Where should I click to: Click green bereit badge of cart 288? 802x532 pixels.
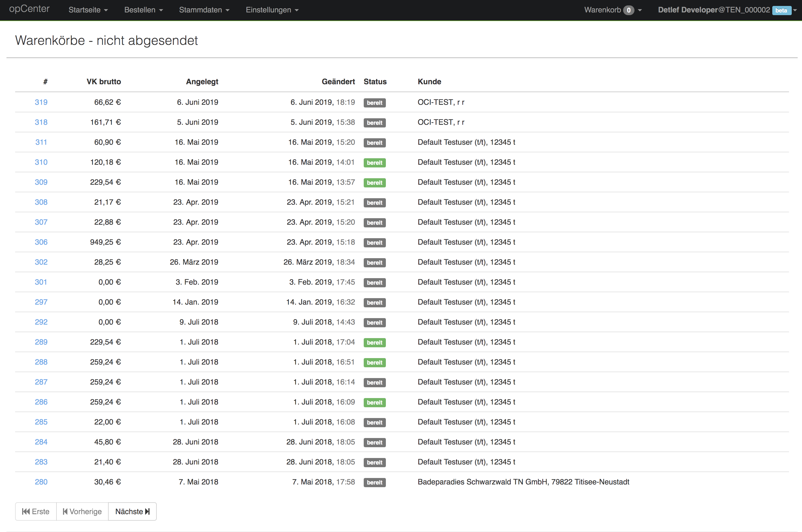click(374, 362)
